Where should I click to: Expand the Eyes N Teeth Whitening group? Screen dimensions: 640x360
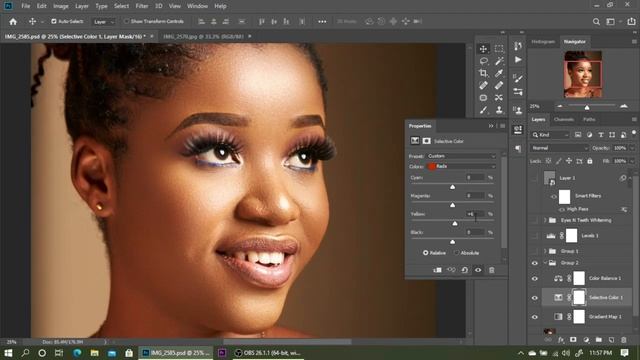point(545,220)
